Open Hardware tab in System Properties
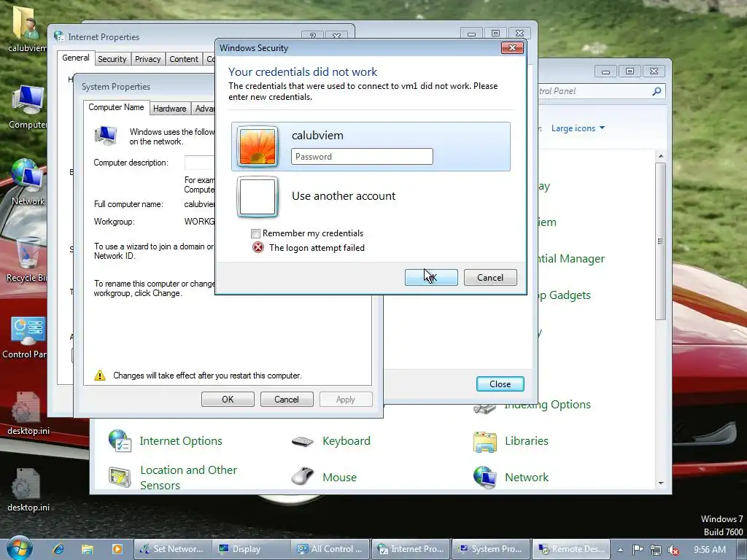This screenshot has height=560, width=747. point(169,109)
